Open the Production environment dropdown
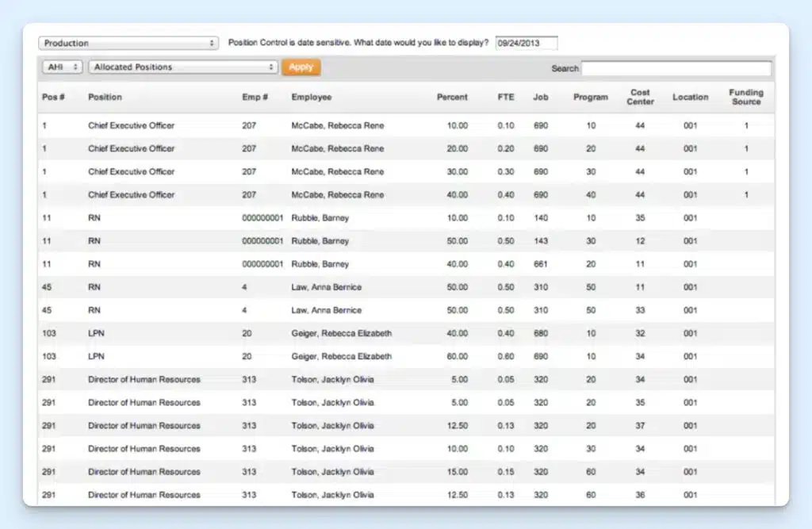Viewport: 812px width, 529px height. coord(128,43)
